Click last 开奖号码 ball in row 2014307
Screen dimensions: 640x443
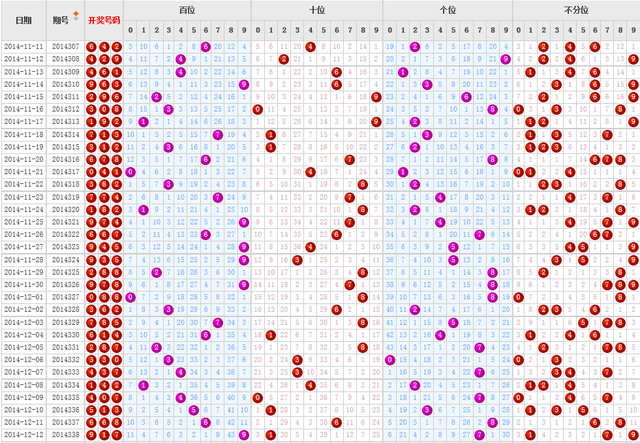(x=117, y=46)
